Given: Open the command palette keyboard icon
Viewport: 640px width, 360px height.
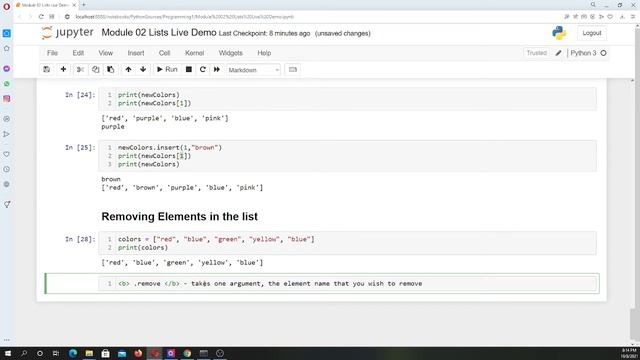Looking at the screenshot, I should (293, 69).
